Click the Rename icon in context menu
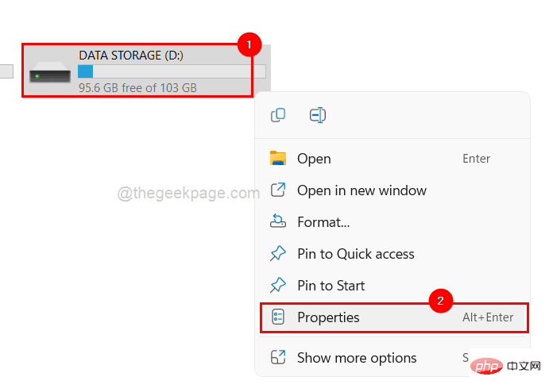The width and height of the screenshot is (549, 392). tap(318, 115)
